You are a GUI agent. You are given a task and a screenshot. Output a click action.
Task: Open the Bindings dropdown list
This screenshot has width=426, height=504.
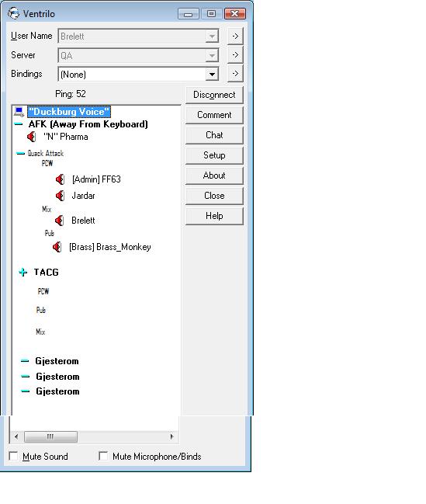[x=212, y=75]
